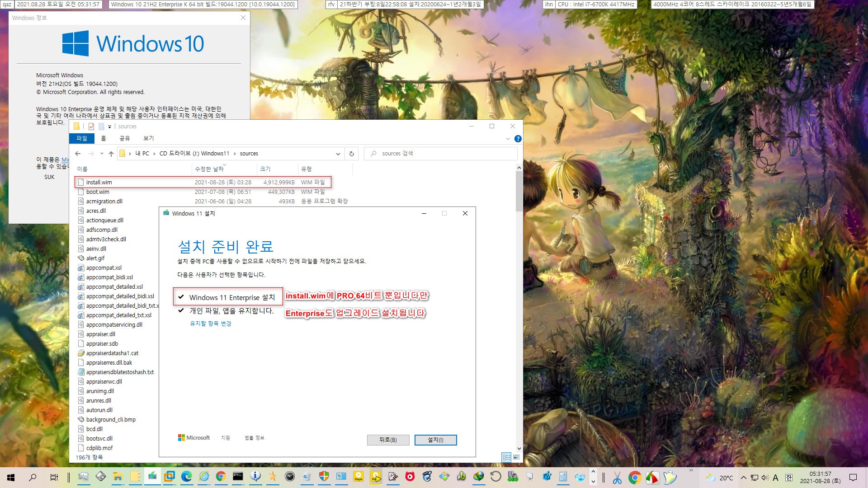Click New folder icon in quick access toolbar

[101, 127]
